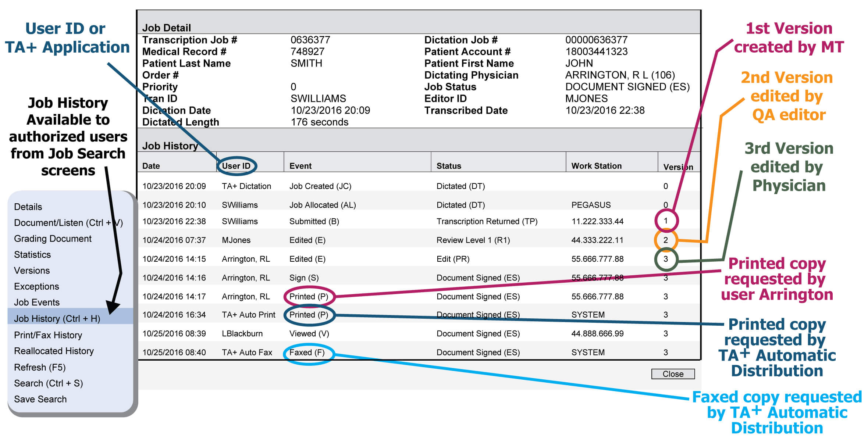Click Editor ID value MJONES
The width and height of the screenshot is (868, 447).
(x=586, y=99)
